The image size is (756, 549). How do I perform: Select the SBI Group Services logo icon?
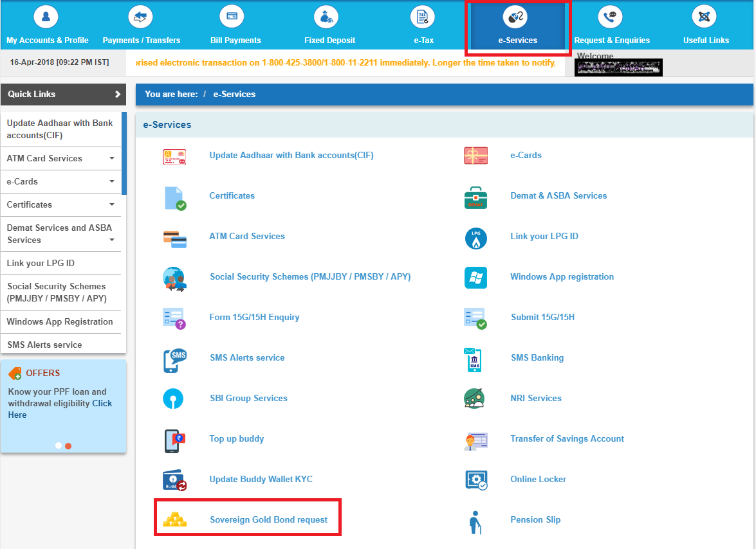click(173, 399)
